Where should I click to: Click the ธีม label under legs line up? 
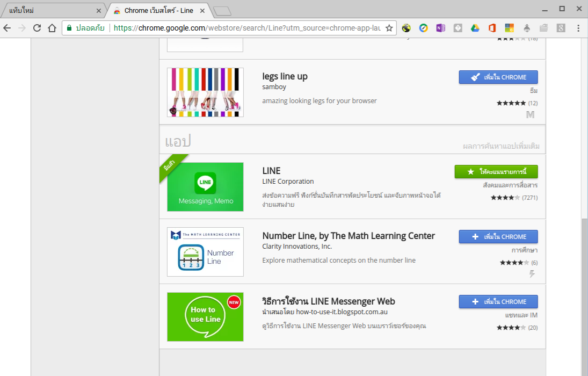pyautogui.click(x=534, y=91)
